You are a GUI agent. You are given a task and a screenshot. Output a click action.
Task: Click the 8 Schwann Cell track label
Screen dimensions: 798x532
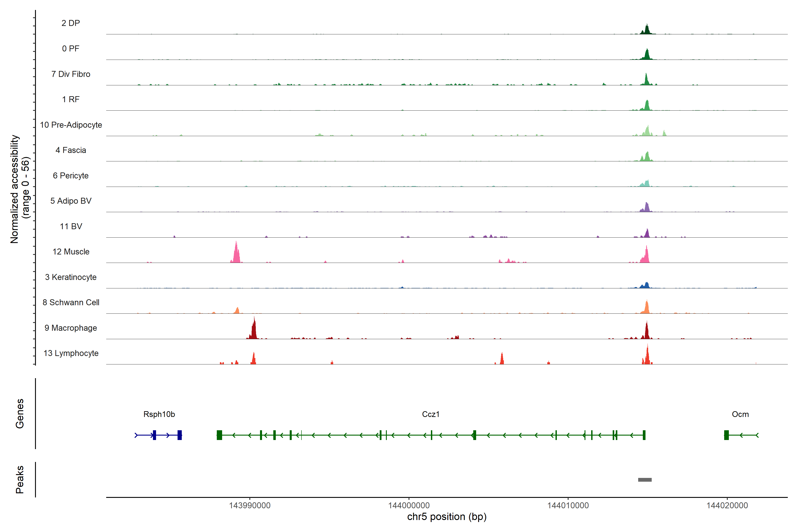click(x=71, y=302)
